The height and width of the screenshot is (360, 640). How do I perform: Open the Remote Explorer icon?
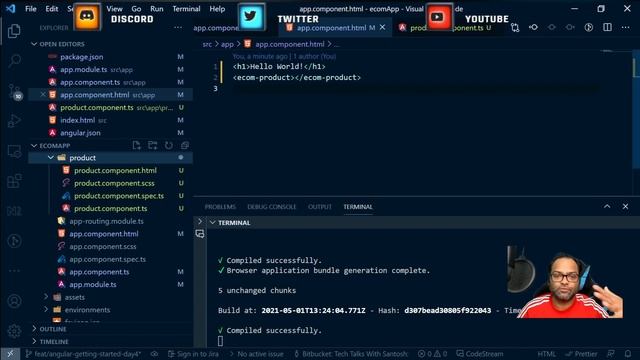point(14,151)
